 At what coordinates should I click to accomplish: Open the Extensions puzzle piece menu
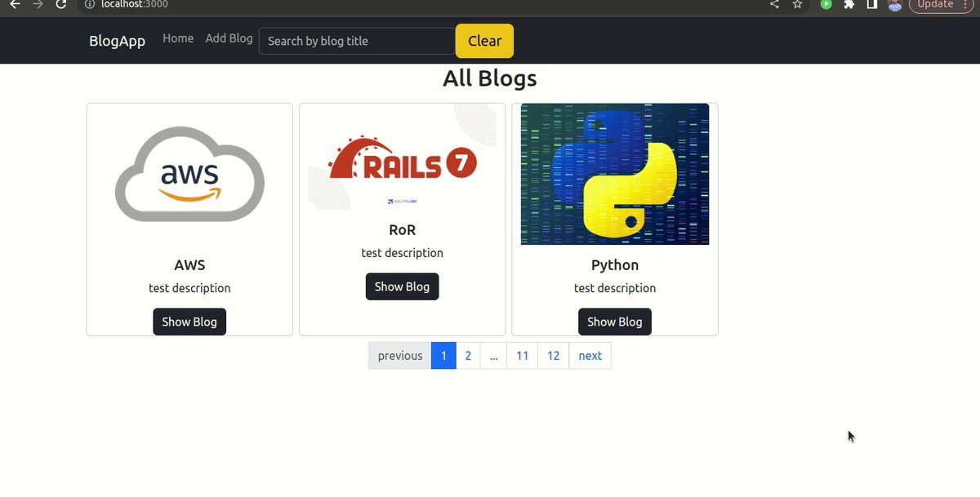tap(849, 4)
